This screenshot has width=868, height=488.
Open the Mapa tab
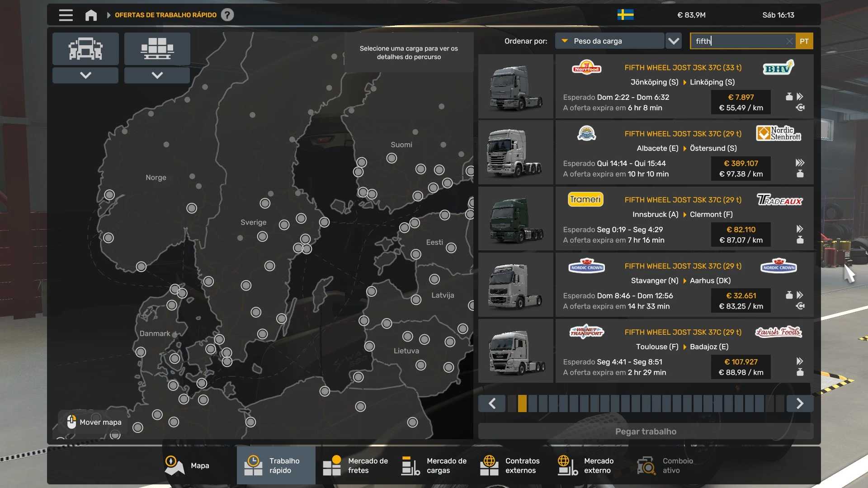[187, 465]
